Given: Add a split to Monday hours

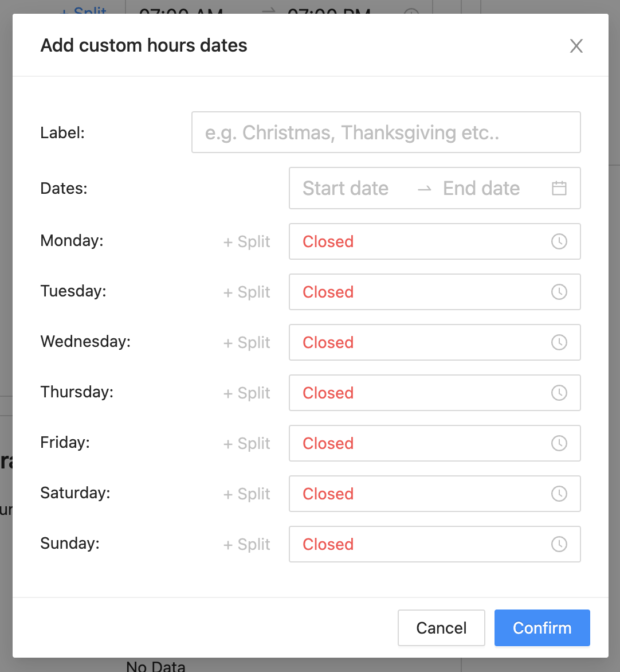Looking at the screenshot, I should (x=246, y=242).
